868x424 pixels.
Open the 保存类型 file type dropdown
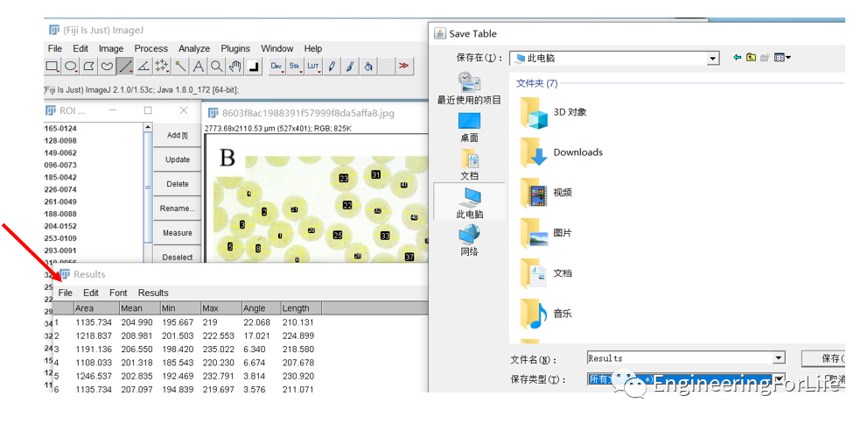coord(780,379)
